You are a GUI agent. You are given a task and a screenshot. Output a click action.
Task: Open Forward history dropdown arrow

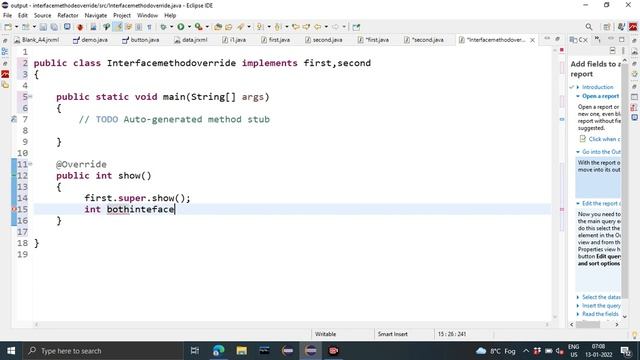point(344,27)
